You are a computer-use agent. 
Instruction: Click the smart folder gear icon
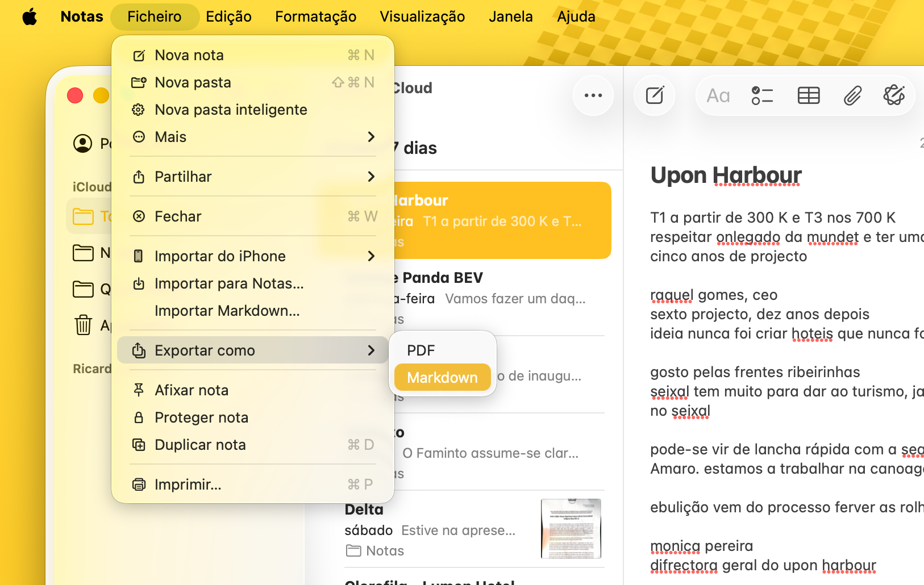139,110
